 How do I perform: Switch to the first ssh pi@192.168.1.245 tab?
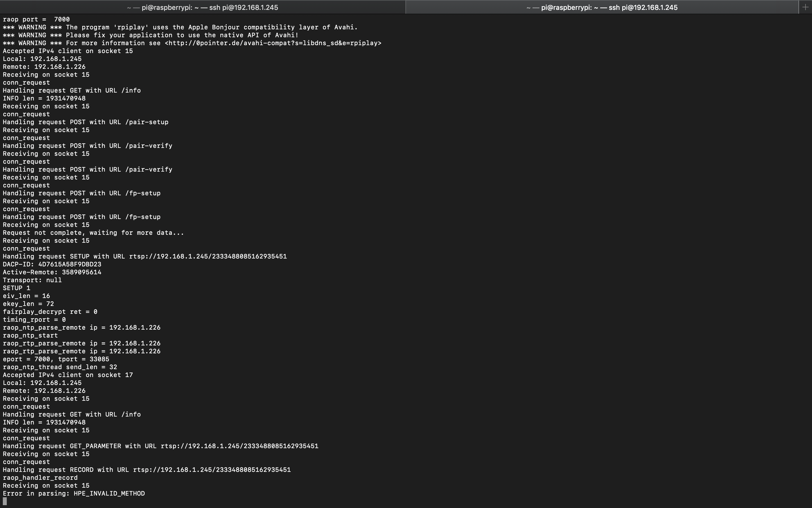pyautogui.click(x=203, y=7)
